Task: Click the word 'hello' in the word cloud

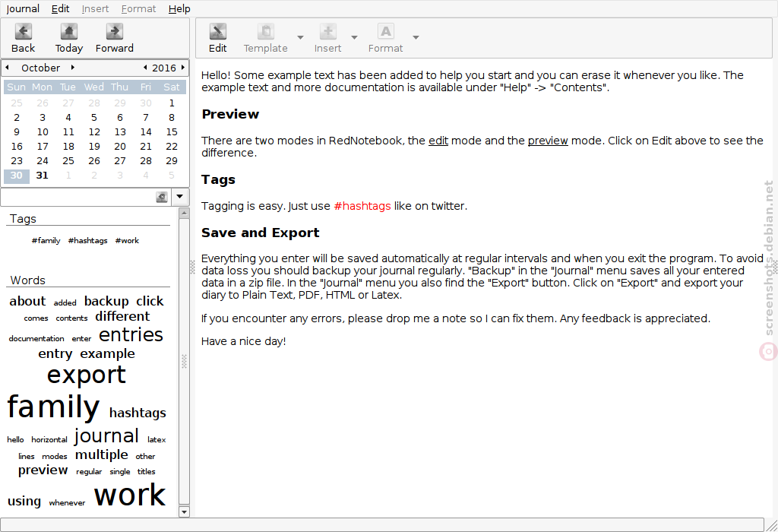Action: [x=15, y=440]
